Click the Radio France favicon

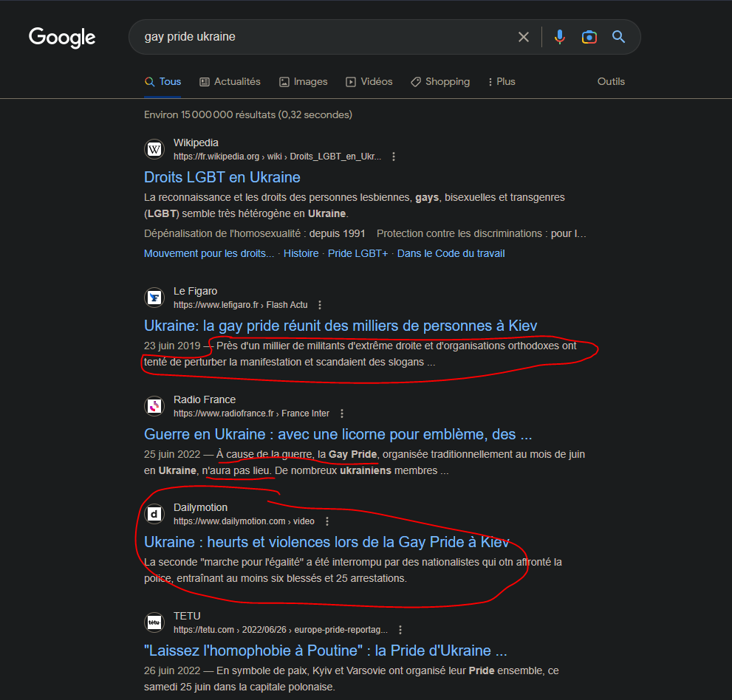(154, 406)
